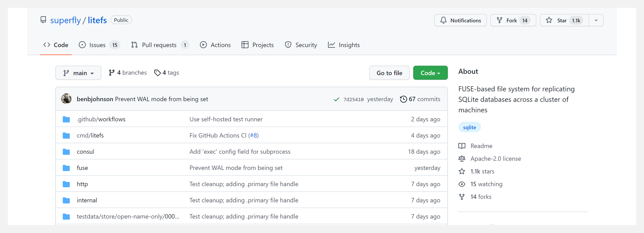Click the folder icon beside internal
The height and width of the screenshot is (233, 644).
[x=66, y=200]
